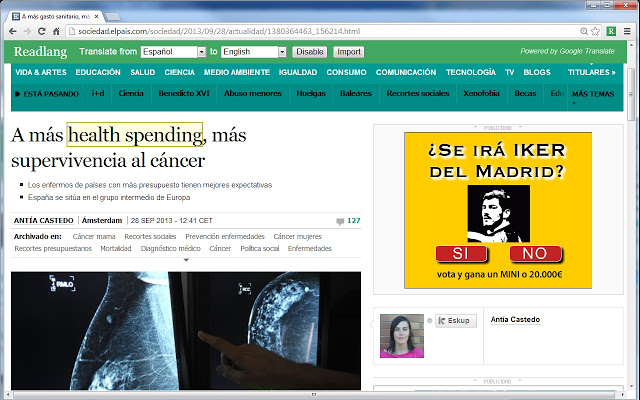
Task: Expand the archived tags arrow below tag list
Action: [186, 260]
